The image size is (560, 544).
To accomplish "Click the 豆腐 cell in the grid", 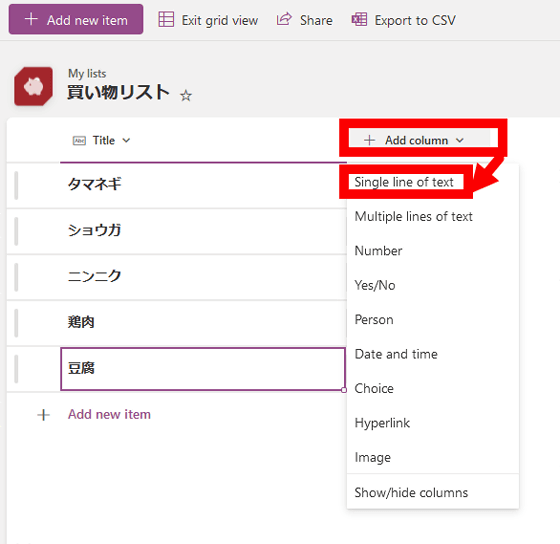I will tap(203, 369).
